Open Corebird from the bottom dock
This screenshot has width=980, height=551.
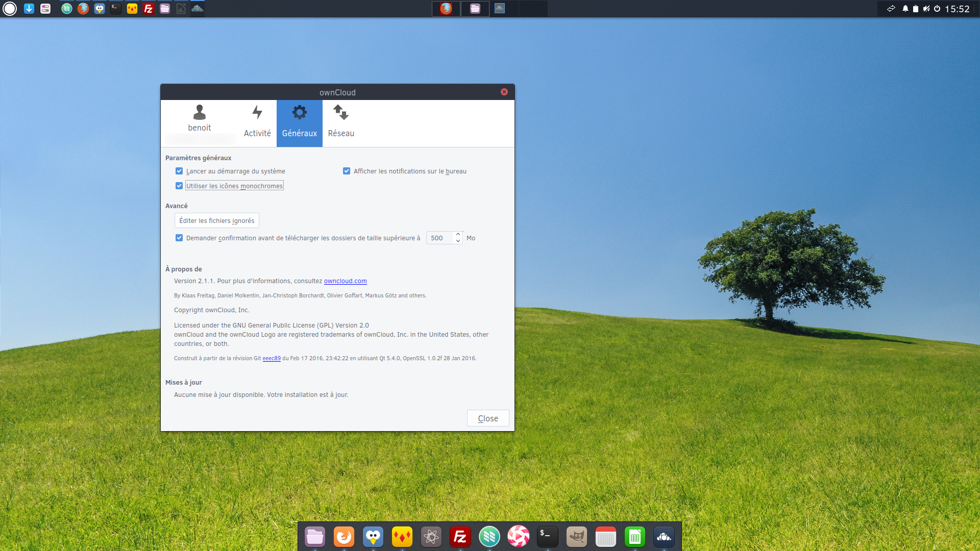point(373,537)
